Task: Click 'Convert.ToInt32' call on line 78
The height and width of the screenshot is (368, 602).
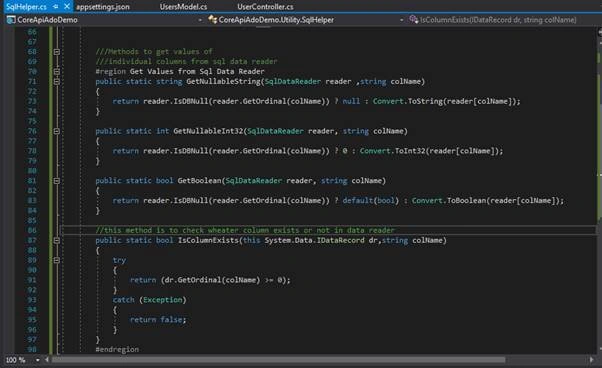Action: [392, 151]
